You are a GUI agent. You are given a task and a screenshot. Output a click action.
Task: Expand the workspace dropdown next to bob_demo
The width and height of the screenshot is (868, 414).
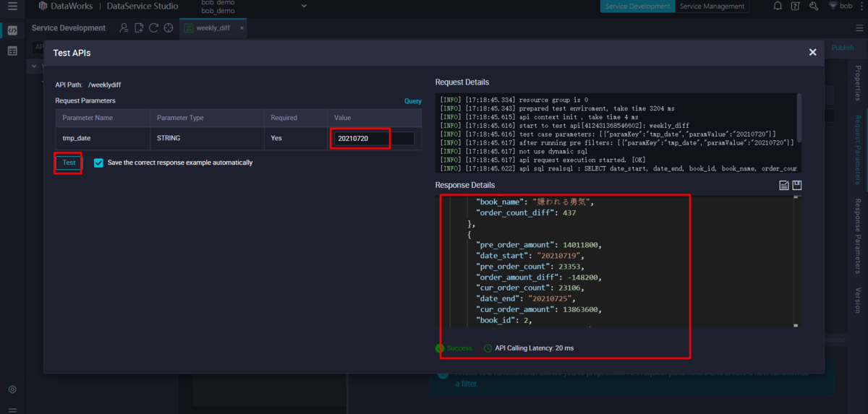point(304,7)
